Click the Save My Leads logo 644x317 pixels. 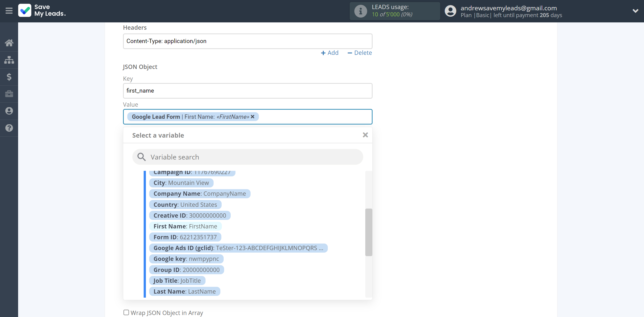[42, 11]
